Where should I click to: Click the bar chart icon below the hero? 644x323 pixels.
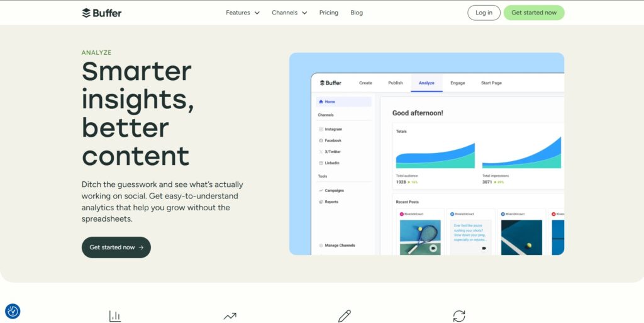click(x=115, y=316)
